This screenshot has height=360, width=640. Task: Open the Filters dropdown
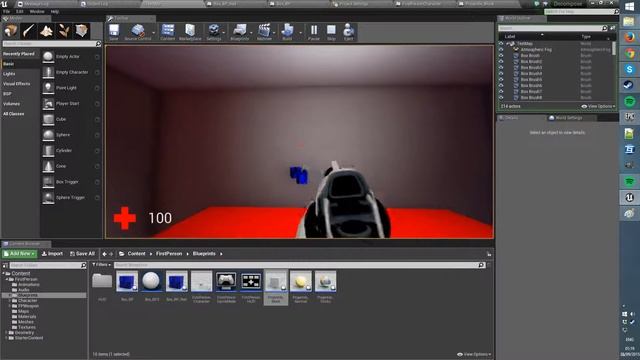(x=101, y=265)
